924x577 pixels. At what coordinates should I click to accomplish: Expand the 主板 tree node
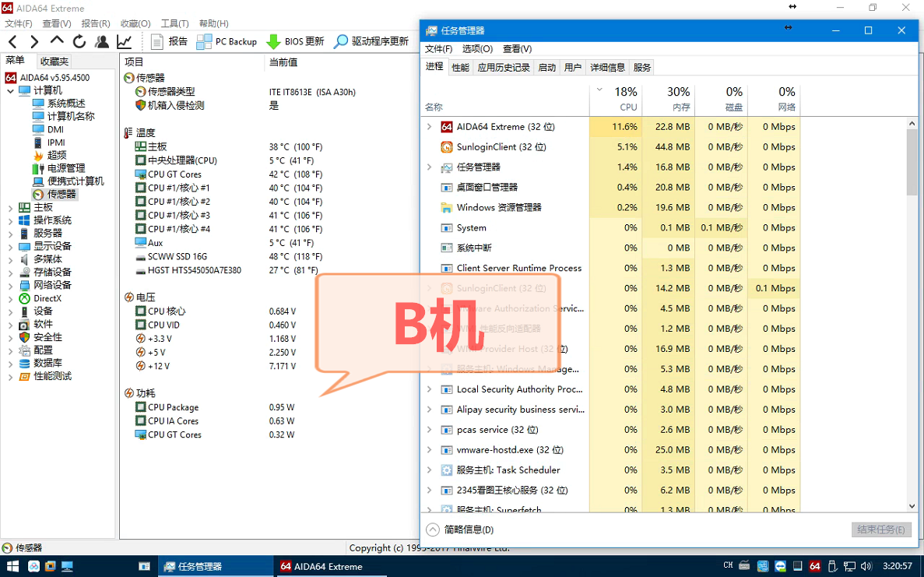pyautogui.click(x=10, y=207)
